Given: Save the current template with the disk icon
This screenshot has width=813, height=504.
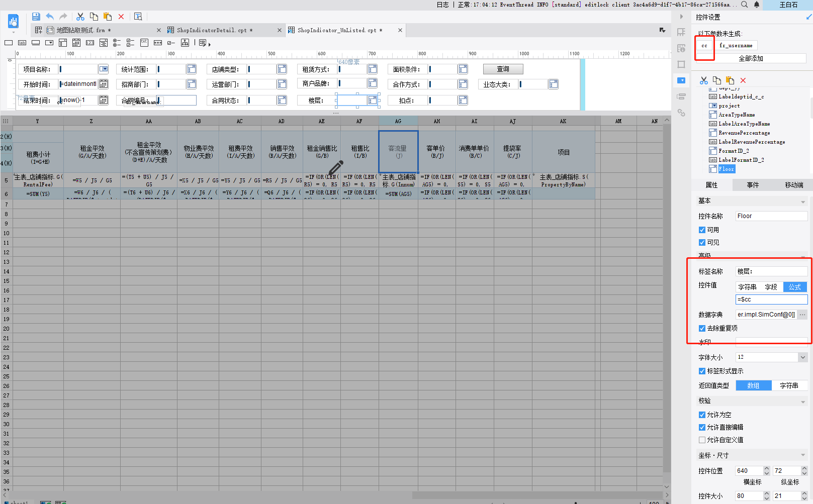Looking at the screenshot, I should 36,17.
